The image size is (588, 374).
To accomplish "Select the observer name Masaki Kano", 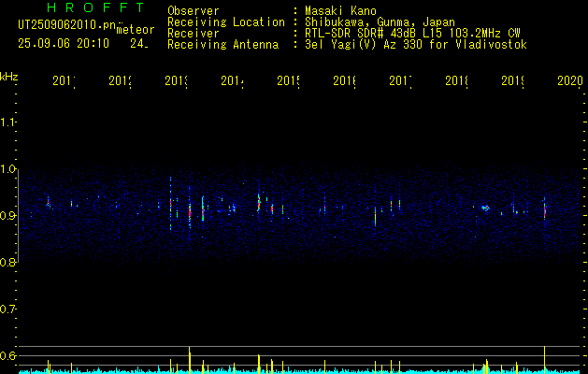I will (x=340, y=10).
